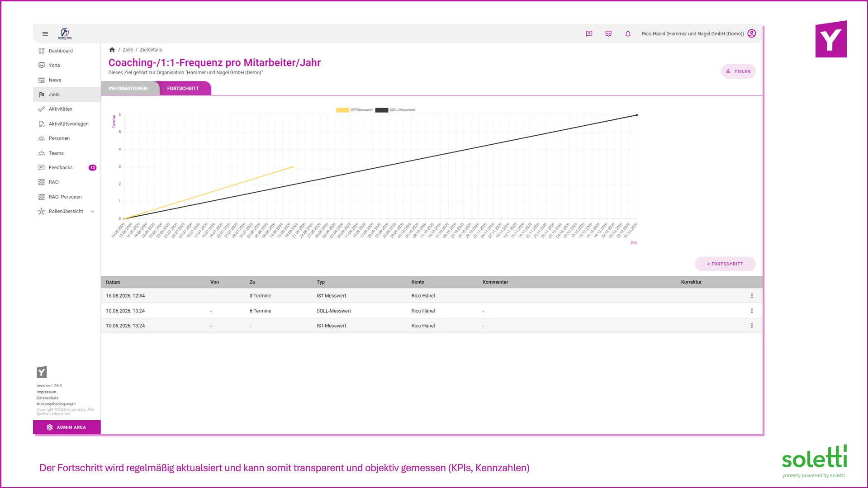Click the Rollenübersicht network icon

click(42, 211)
